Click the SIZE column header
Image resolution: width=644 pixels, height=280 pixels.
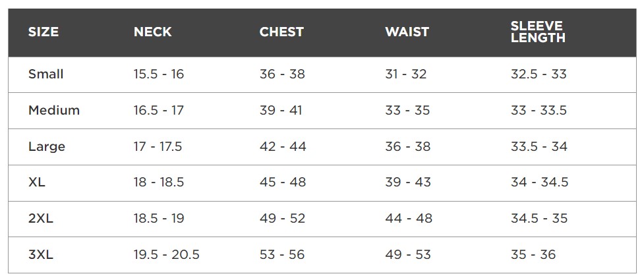[44, 32]
